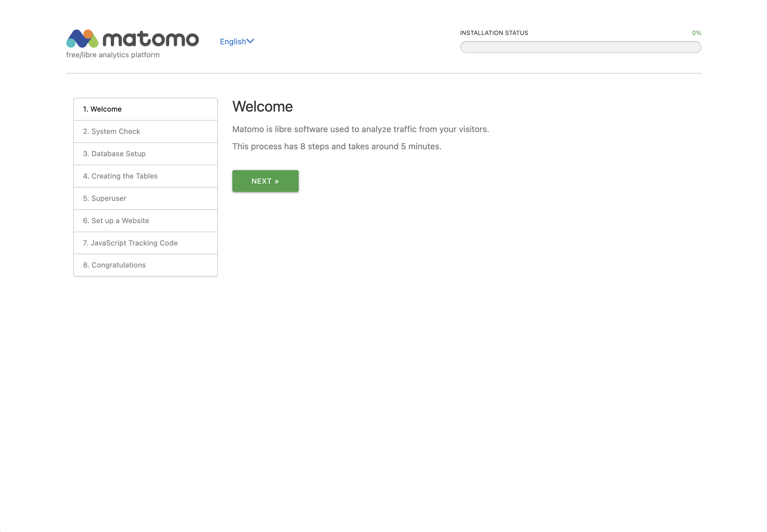
Task: Open the language selector labeled English
Action: (x=234, y=41)
